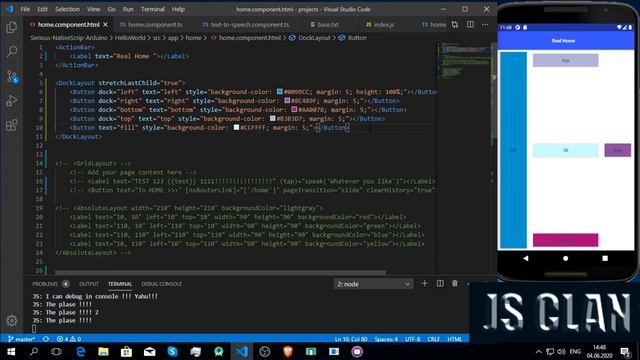Screen dimensions: 640x360
Task: Click the master branch status item
Action: coord(22,339)
